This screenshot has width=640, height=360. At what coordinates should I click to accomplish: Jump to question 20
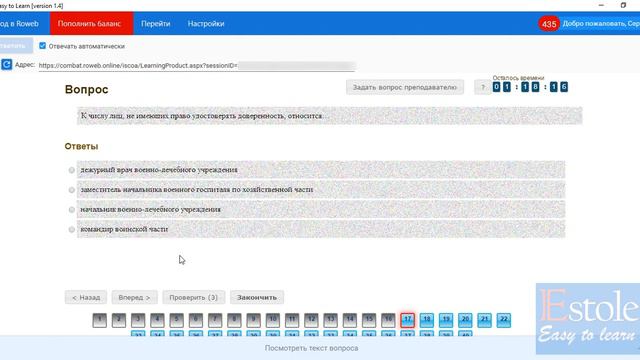tap(465, 320)
